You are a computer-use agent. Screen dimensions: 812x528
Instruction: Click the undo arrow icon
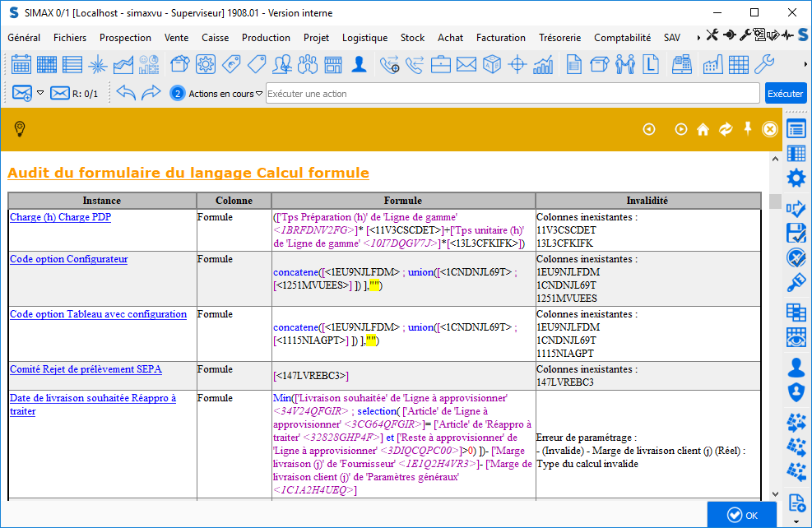click(125, 93)
